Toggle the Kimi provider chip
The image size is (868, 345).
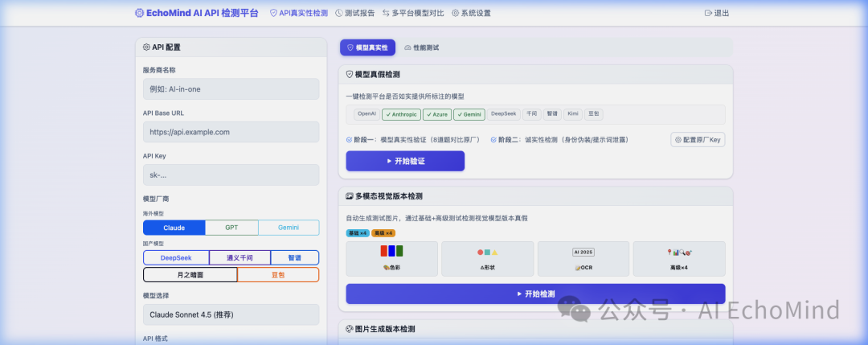[572, 114]
